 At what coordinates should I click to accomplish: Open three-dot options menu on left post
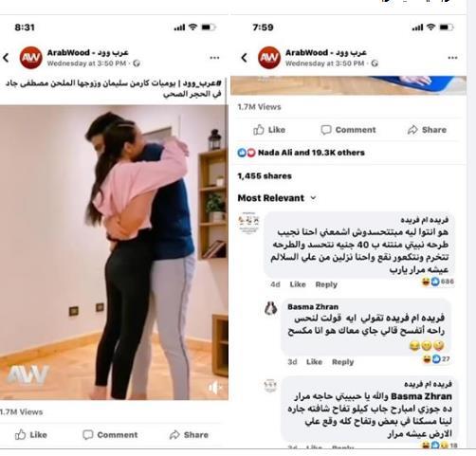[x=214, y=58]
